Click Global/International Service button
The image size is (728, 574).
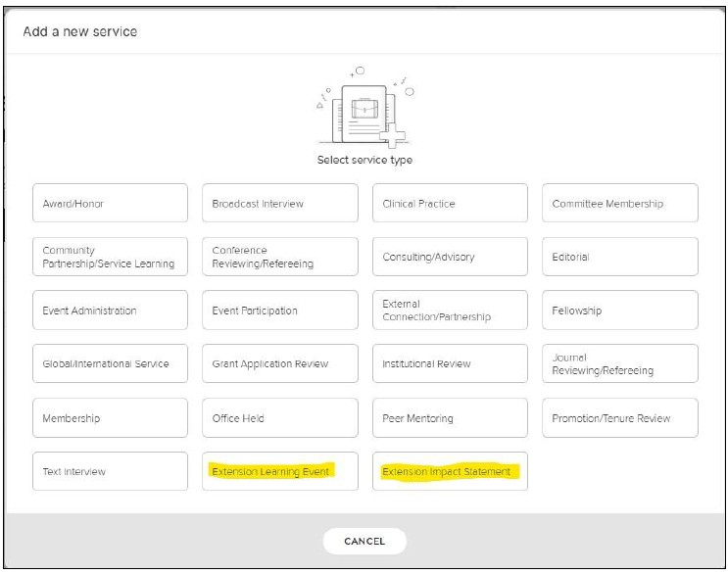pyautogui.click(x=109, y=363)
